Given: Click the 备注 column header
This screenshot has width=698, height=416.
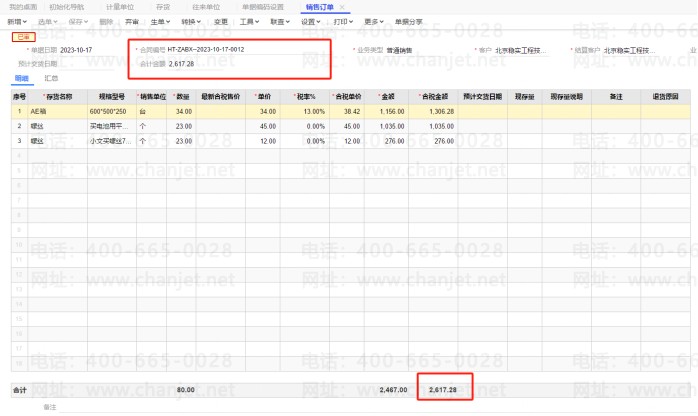Looking at the screenshot, I should click(616, 97).
